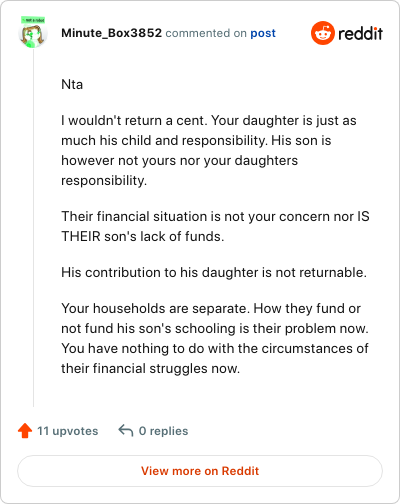Click the "THEIR son's lack of funds" line
Image resolution: width=400 pixels, height=504 pixels.
pyautogui.click(x=143, y=236)
